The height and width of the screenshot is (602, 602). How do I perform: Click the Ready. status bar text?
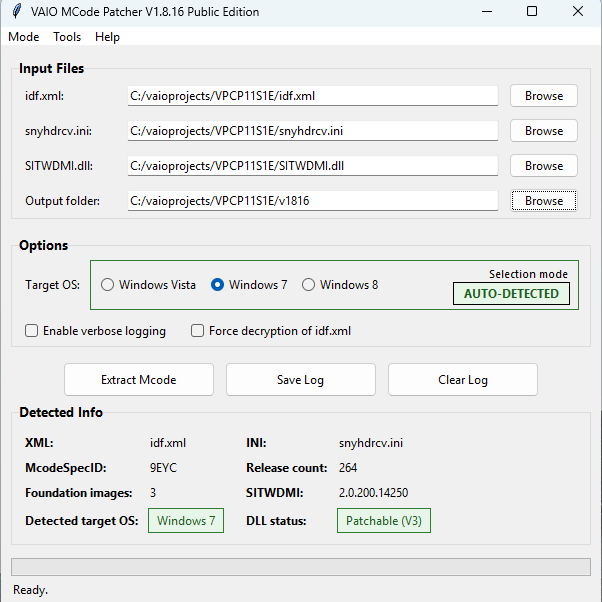(31, 590)
